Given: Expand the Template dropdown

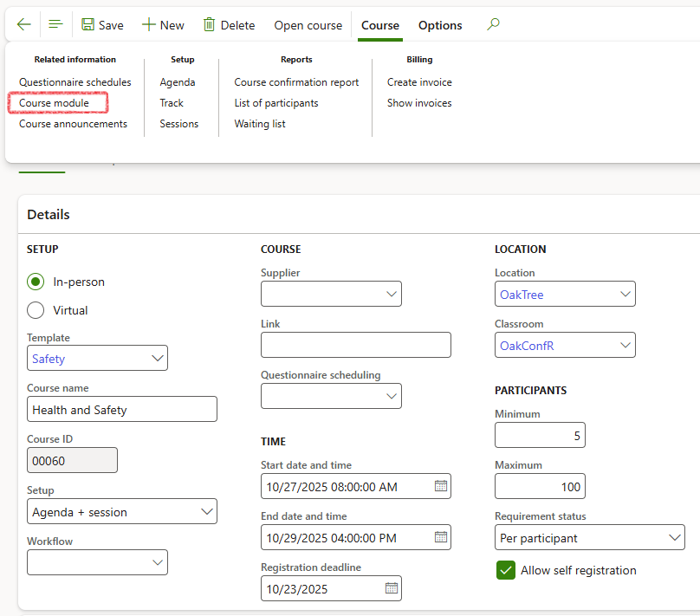Looking at the screenshot, I should (x=157, y=358).
